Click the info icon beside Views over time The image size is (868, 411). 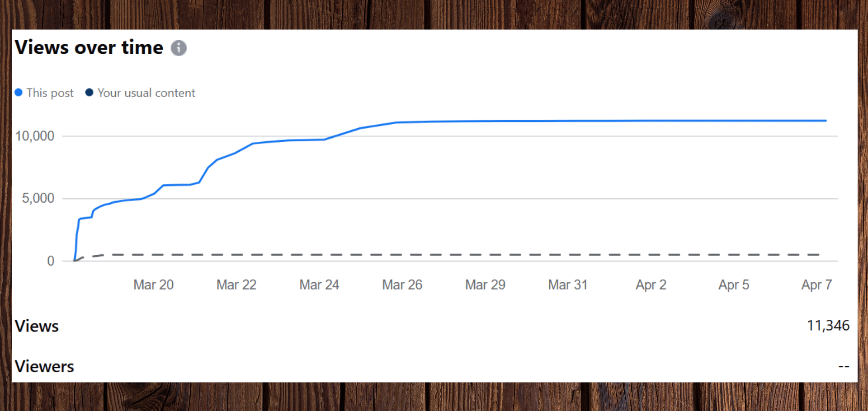tap(179, 48)
